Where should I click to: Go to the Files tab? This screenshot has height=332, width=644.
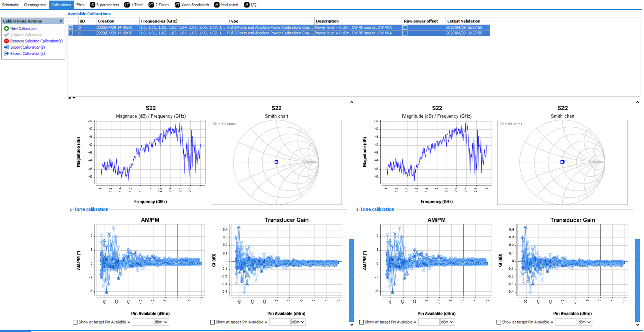(x=80, y=5)
